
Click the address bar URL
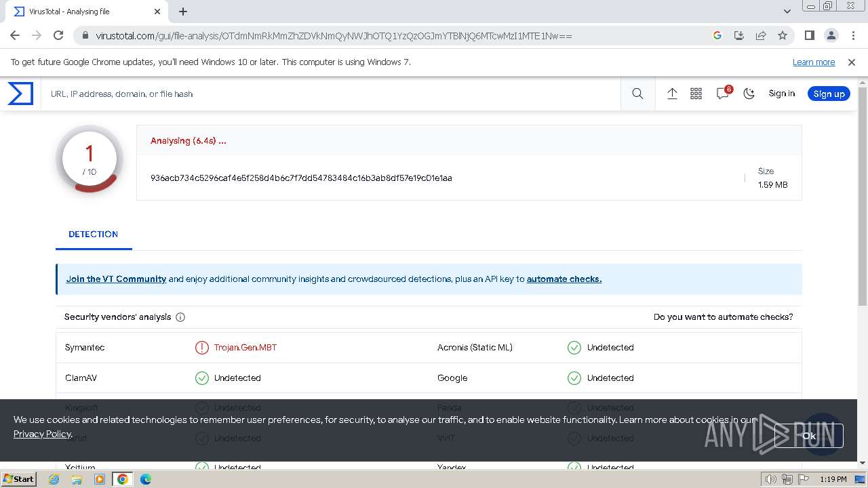click(334, 36)
